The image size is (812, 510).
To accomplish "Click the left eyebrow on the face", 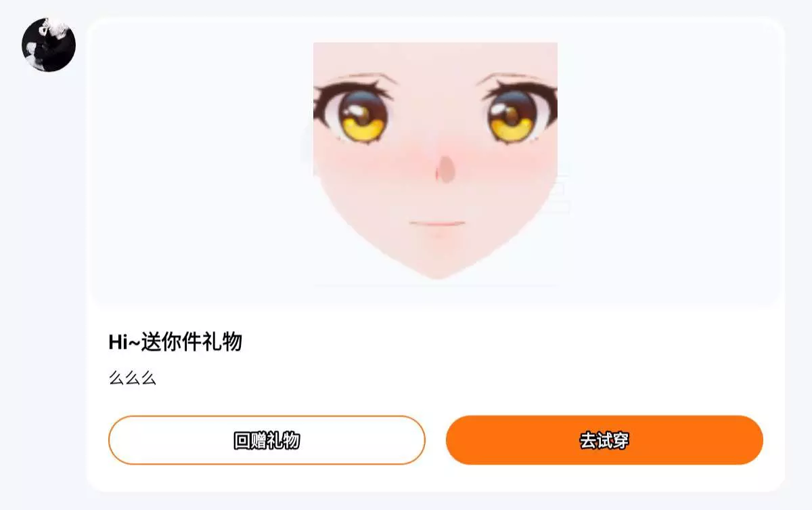I will (x=358, y=76).
